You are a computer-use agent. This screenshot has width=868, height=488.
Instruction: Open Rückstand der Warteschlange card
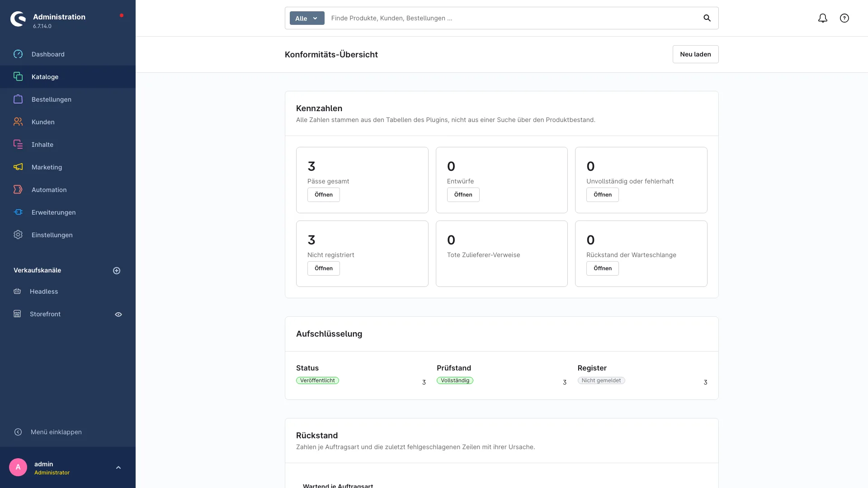(x=603, y=268)
